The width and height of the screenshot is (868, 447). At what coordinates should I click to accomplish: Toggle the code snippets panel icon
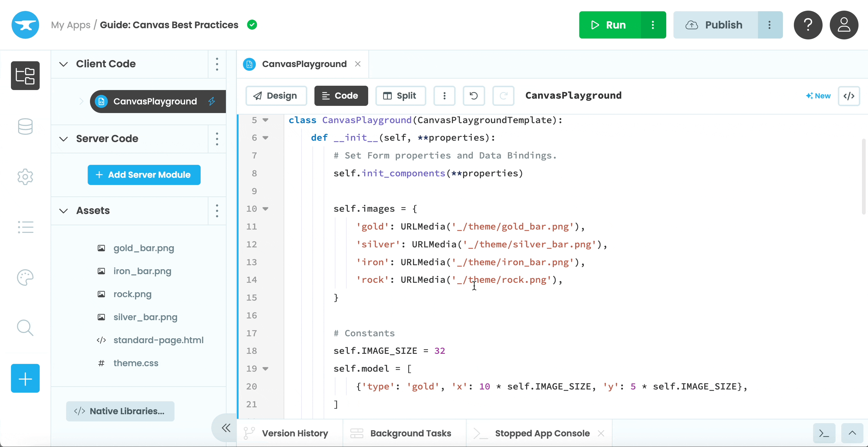point(849,96)
